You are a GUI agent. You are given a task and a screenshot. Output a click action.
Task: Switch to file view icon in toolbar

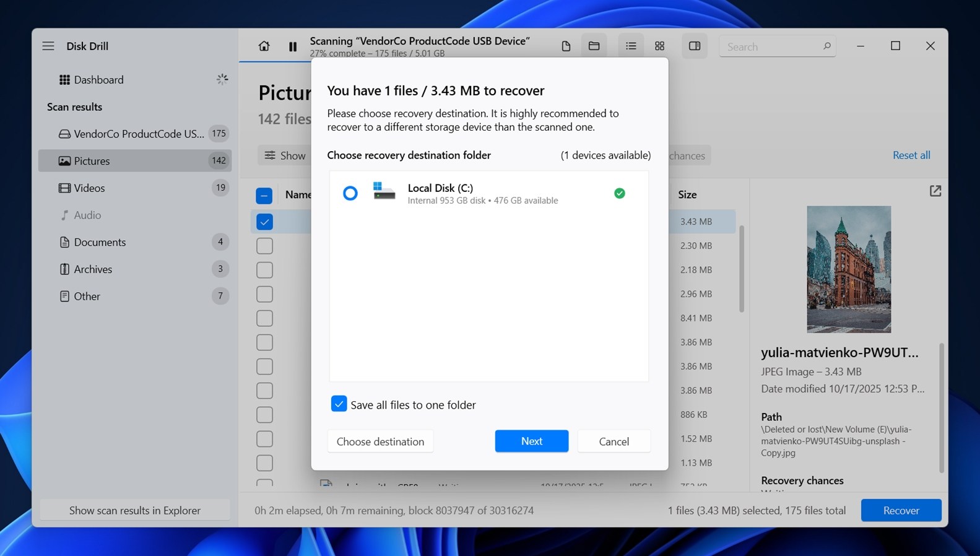(x=565, y=46)
